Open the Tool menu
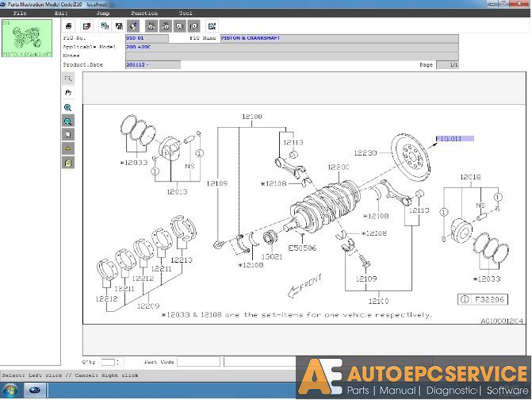The height and width of the screenshot is (400, 532). pyautogui.click(x=186, y=13)
